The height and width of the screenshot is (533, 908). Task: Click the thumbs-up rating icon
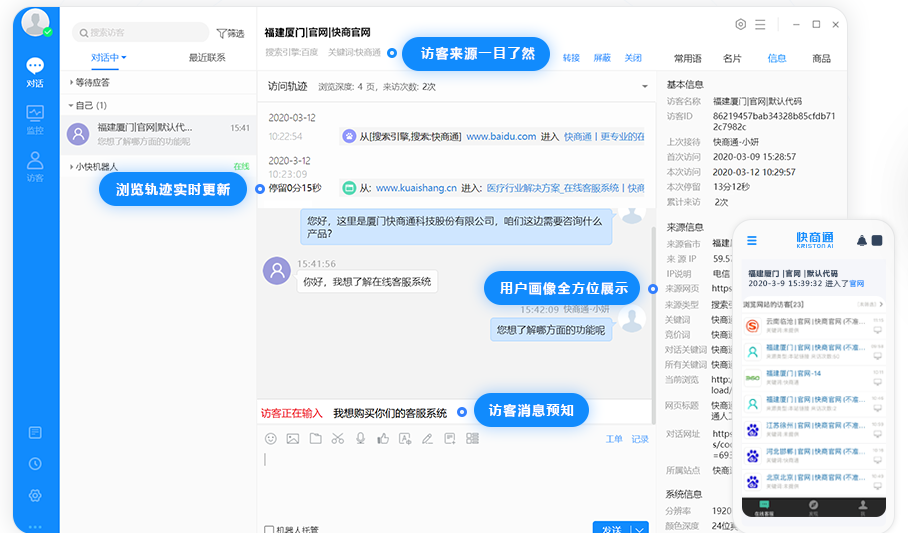coord(383,438)
